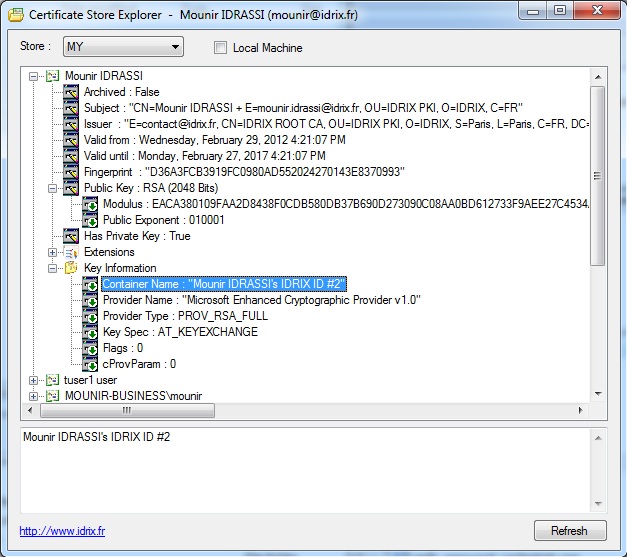Expand the Extensions node
The image size is (627, 557).
click(52, 252)
